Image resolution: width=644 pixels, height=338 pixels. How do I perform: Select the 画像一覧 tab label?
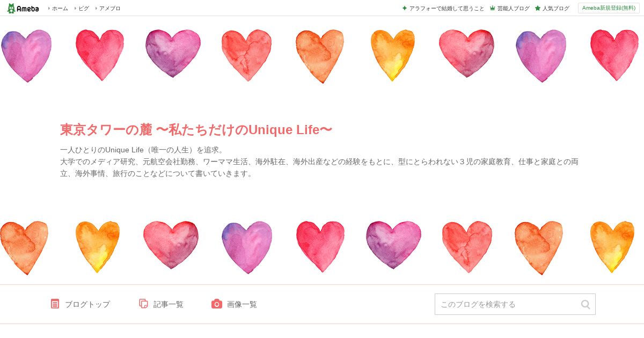(x=242, y=304)
